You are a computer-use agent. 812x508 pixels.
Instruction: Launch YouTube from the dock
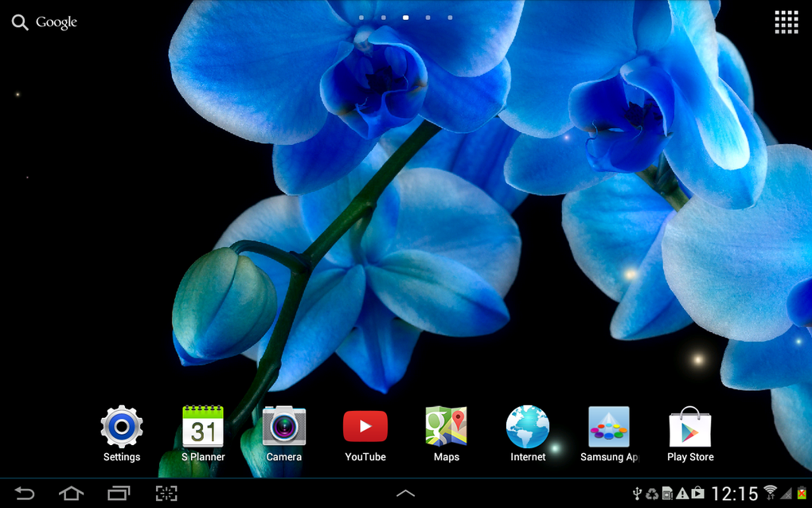(365, 427)
